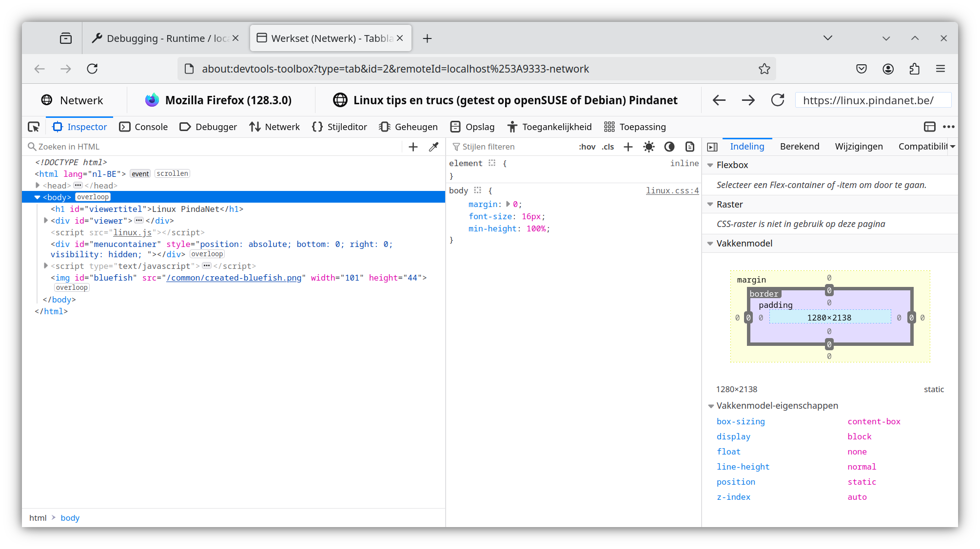Toggle the :hov pseudo-class panel
The image size is (980, 549).
(587, 147)
